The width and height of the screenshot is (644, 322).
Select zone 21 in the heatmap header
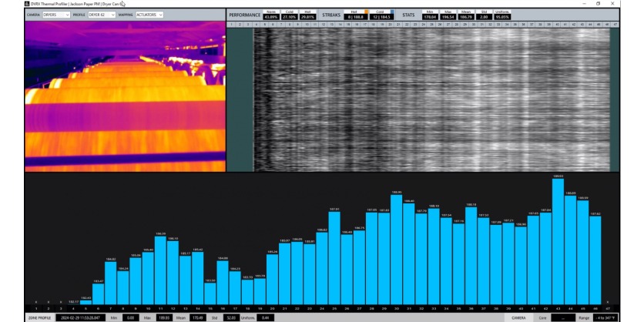point(398,25)
